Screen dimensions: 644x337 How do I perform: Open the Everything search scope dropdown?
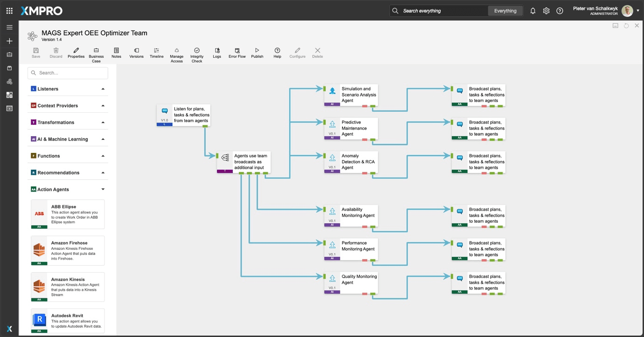tap(505, 11)
